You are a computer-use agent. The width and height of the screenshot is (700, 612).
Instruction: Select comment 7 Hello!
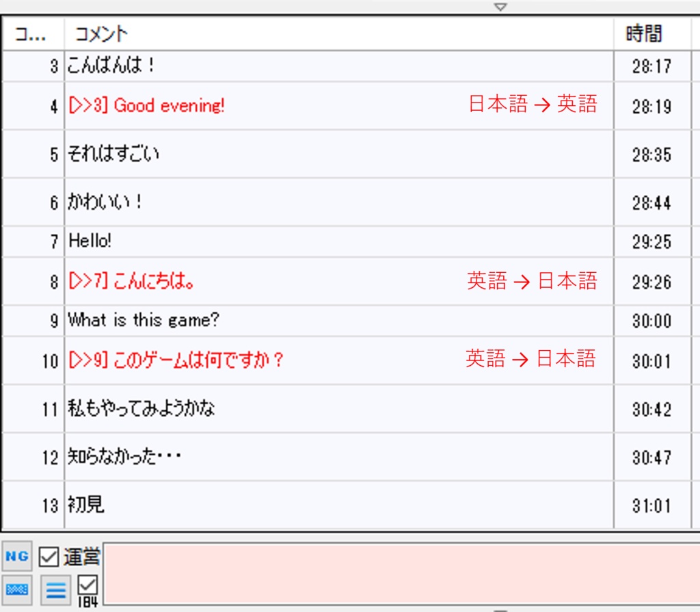(205, 241)
